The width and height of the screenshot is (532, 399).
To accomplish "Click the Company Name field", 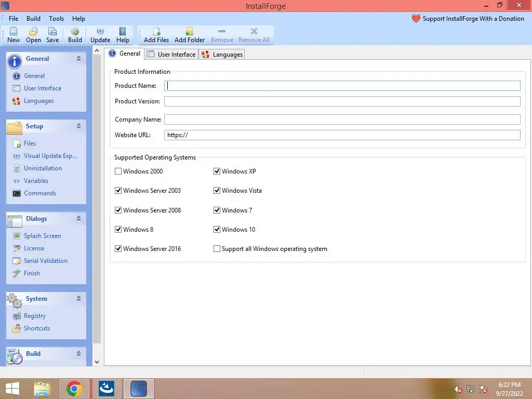I will [342, 119].
